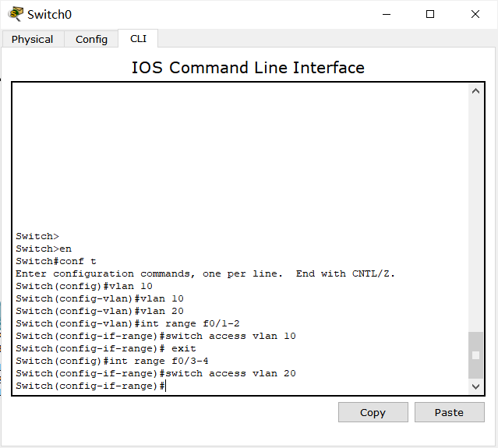Image resolution: width=498 pixels, height=448 pixels.
Task: Click the 'Switch#conf t' line
Action: pos(56,261)
